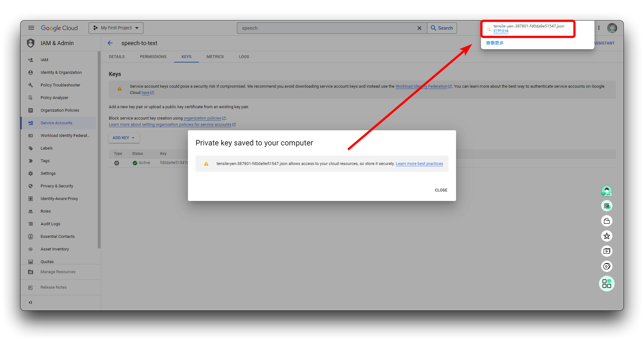Open Workload Identity Federation item

(x=59, y=136)
